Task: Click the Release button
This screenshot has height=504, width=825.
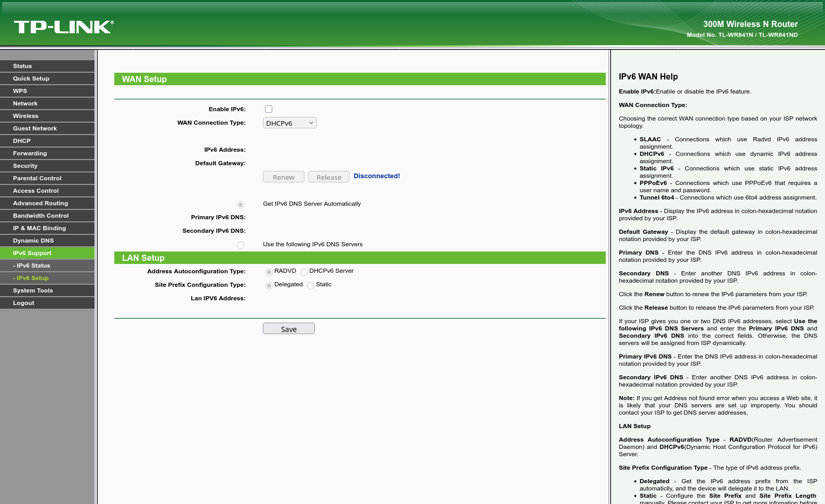Action: [x=329, y=177]
